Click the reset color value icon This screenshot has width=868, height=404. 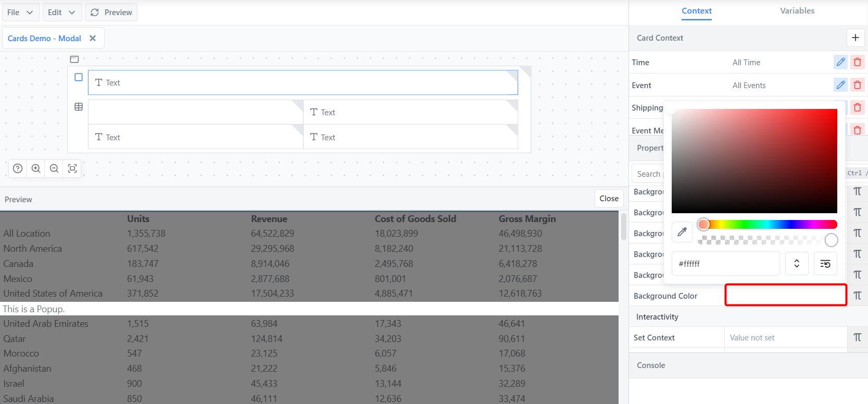click(825, 264)
